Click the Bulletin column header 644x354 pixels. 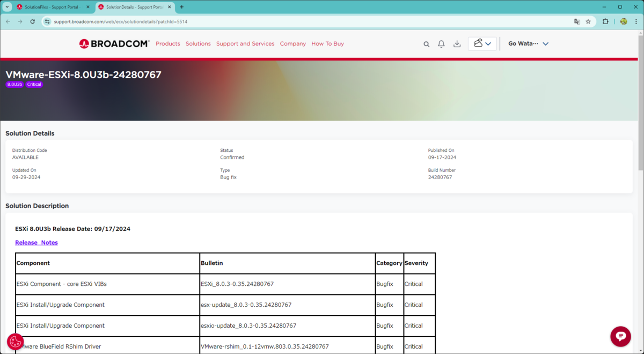[x=287, y=263]
